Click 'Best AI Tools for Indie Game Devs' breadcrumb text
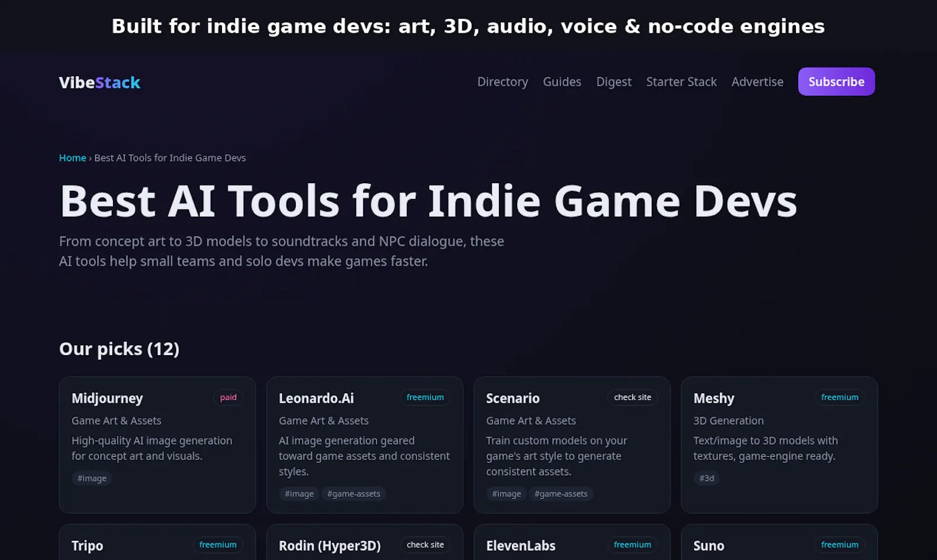Screen dimensions: 937x560 (170, 158)
